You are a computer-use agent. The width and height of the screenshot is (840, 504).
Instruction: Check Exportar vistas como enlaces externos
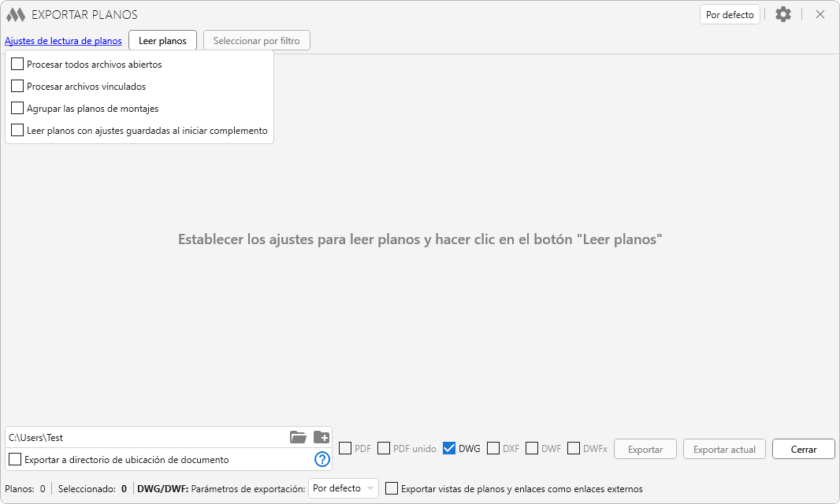click(x=392, y=488)
